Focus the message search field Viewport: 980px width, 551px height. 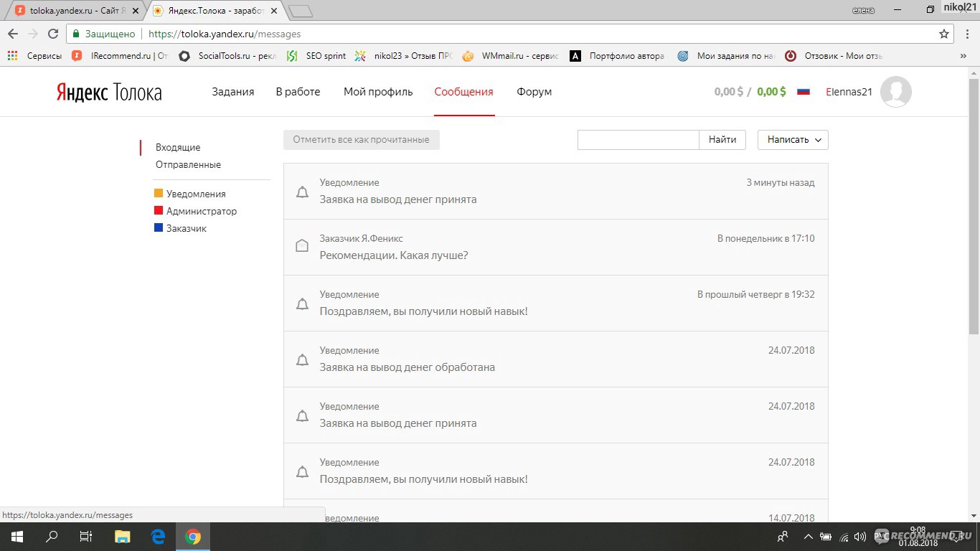pyautogui.click(x=639, y=140)
